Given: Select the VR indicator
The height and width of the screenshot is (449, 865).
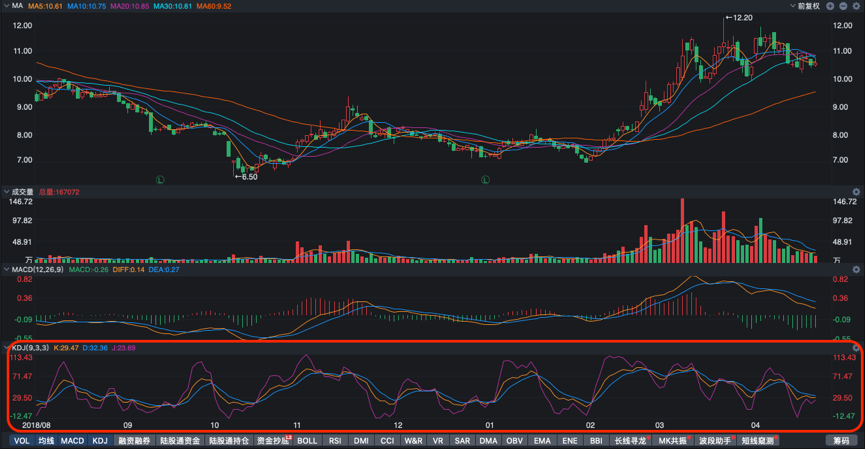Looking at the screenshot, I should pos(438,441).
